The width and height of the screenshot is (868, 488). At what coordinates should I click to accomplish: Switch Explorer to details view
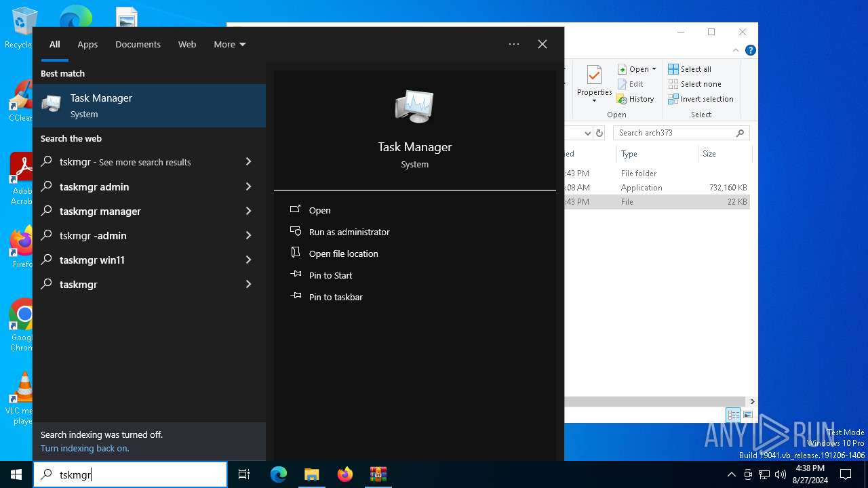(733, 415)
